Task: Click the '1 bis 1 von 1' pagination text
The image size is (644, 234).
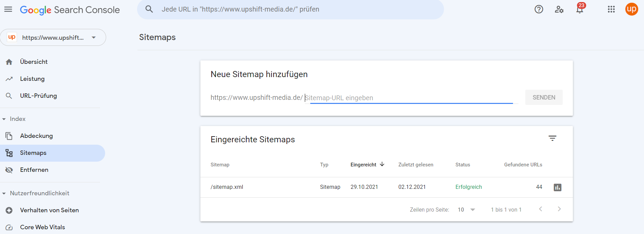Action: (506, 210)
